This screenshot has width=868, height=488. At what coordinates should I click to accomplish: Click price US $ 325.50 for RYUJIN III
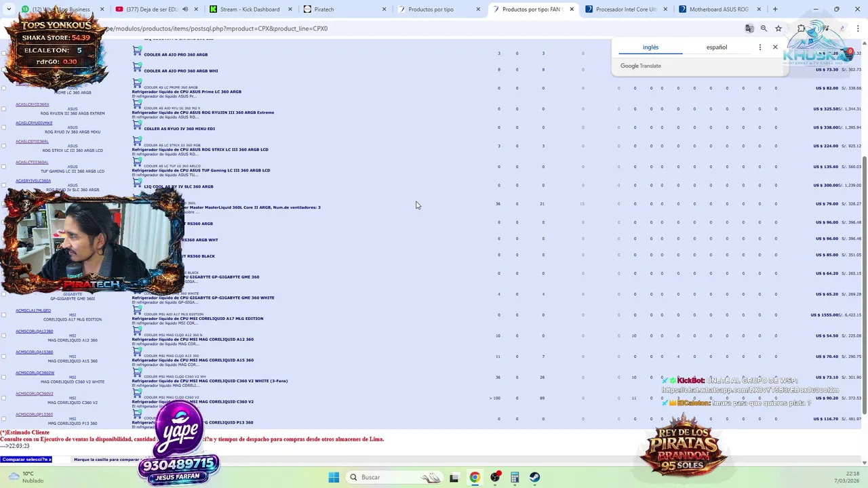[826, 108]
